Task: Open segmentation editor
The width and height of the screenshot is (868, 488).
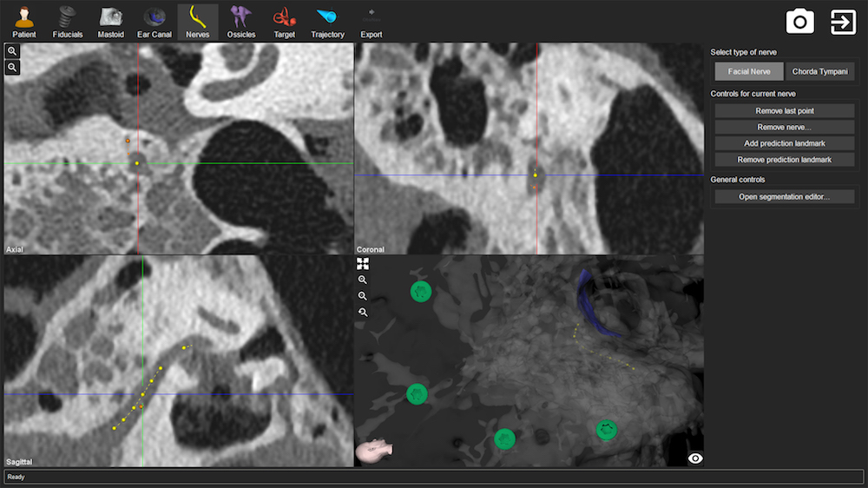Action: tap(785, 196)
